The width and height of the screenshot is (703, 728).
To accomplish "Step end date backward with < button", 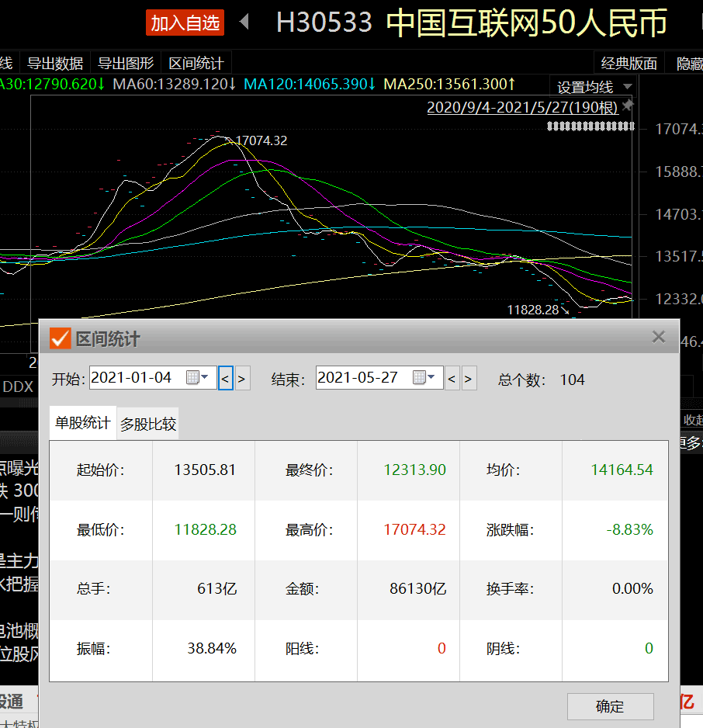I will (452, 379).
